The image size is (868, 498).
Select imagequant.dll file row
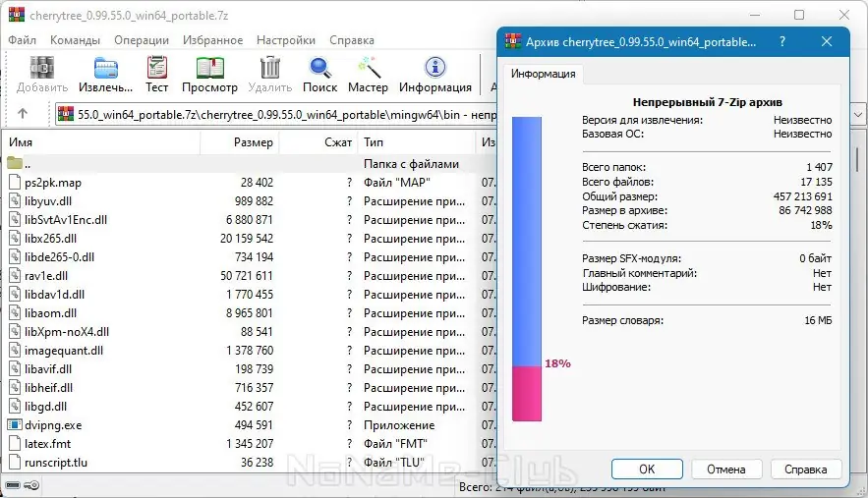pos(249,351)
